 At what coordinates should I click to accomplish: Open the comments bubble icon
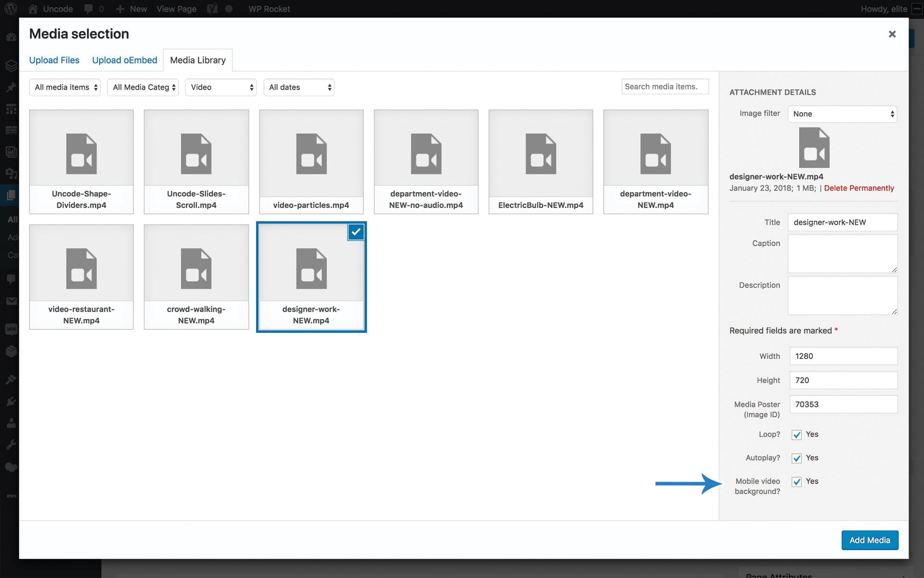[89, 9]
